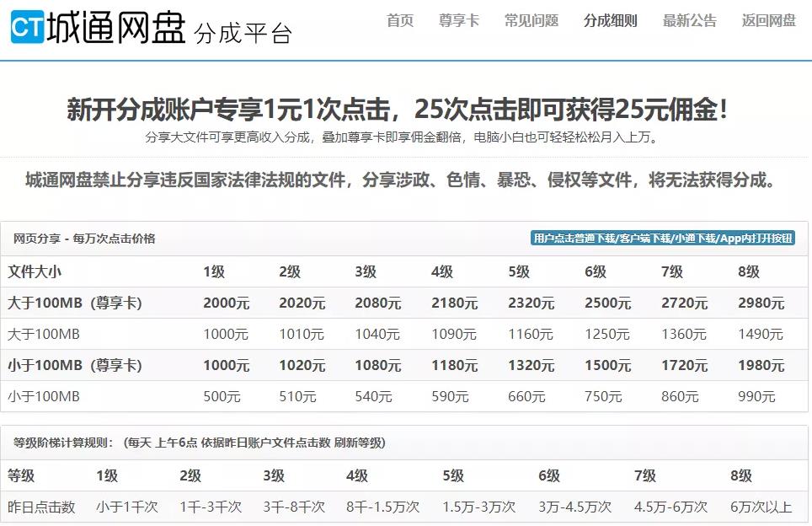Click the 1980元 price cell
Viewport: 812px width, 526px height.
761,365
